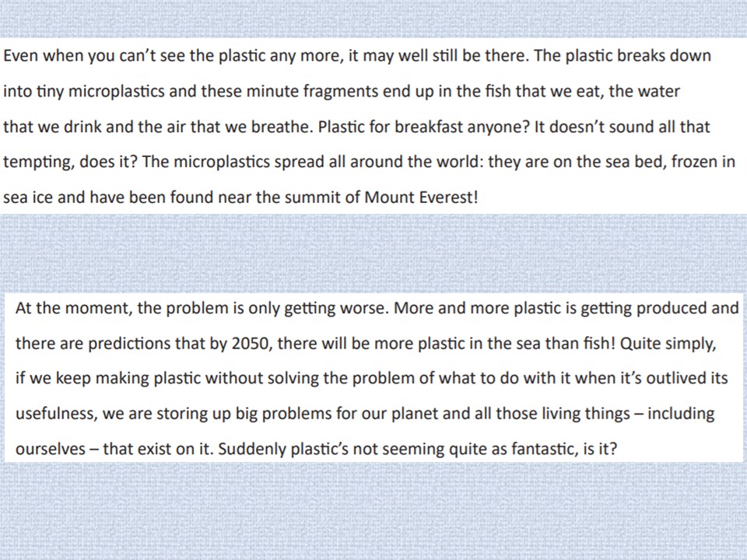Click on the year "2050"

coord(251,343)
